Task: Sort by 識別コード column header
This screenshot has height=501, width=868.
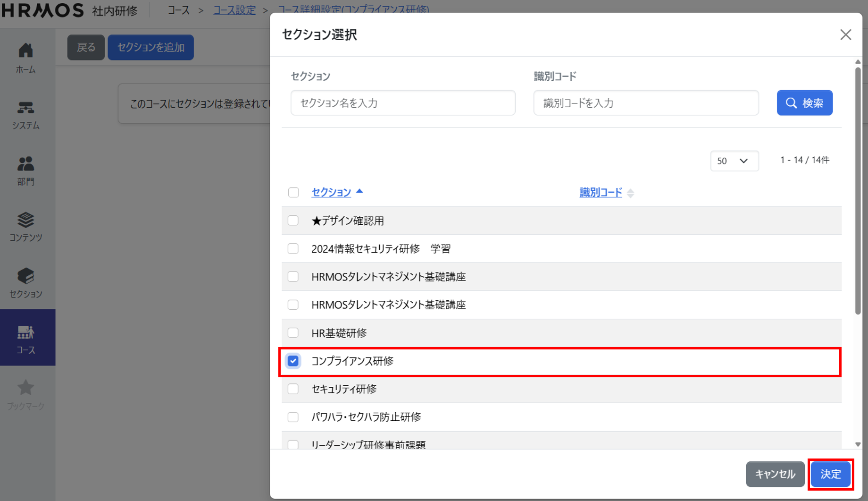Action: 601,192
